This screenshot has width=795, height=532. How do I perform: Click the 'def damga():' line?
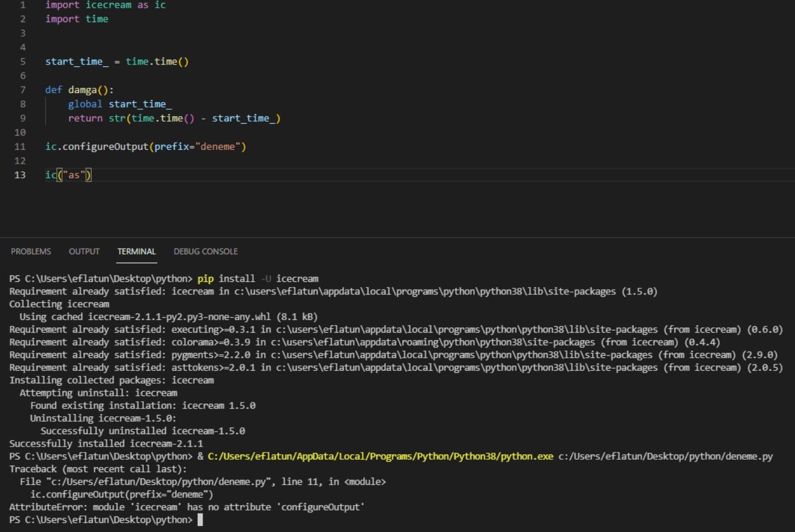(x=79, y=90)
